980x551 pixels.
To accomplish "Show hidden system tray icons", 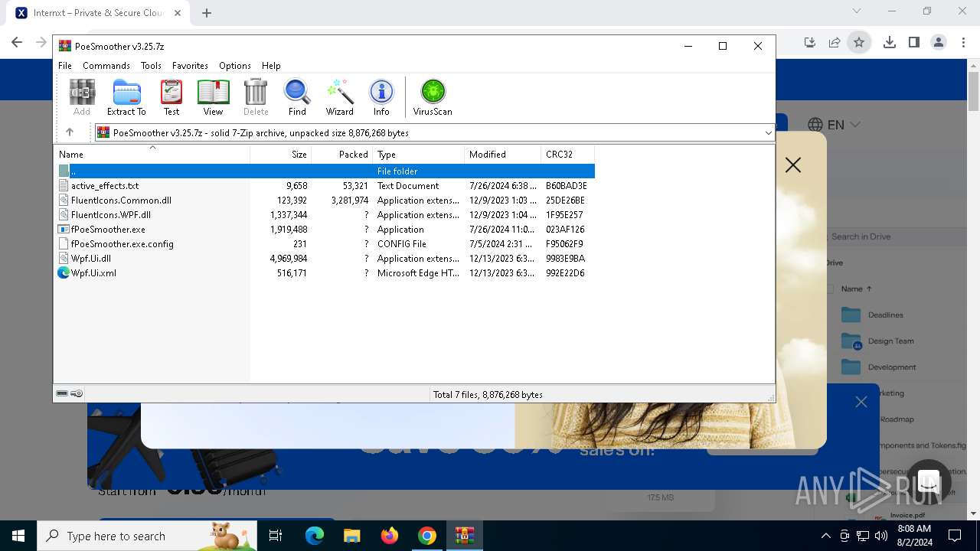I will pos(825,536).
